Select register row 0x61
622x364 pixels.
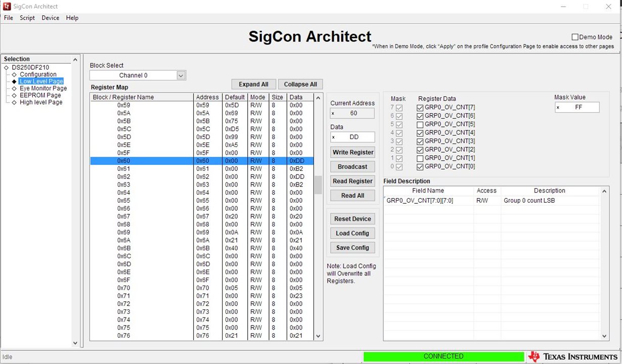(202, 169)
